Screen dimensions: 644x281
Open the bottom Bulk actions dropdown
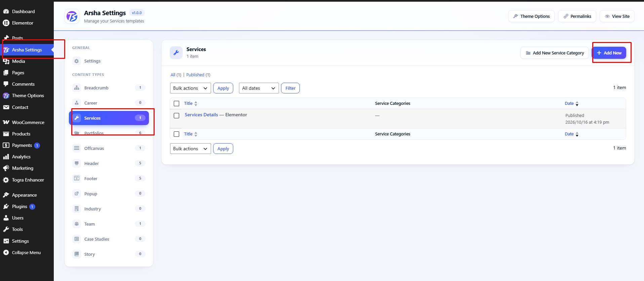[191, 149]
